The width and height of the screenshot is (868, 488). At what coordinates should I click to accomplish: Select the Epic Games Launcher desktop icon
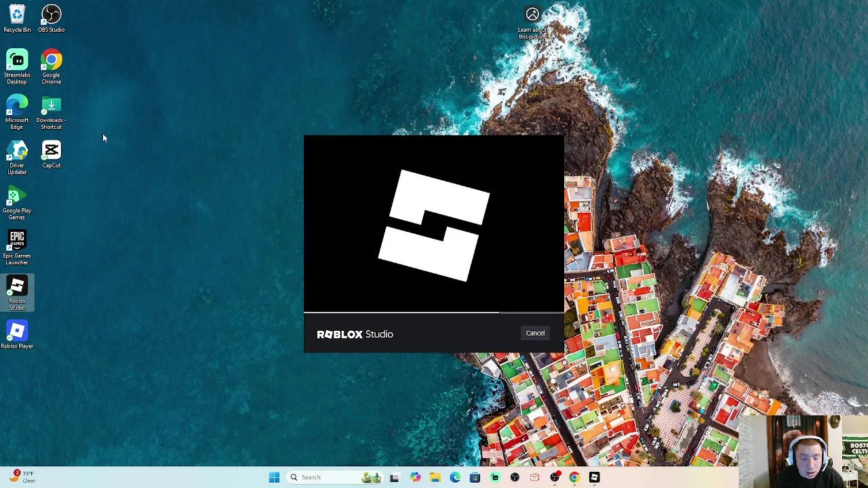click(17, 248)
